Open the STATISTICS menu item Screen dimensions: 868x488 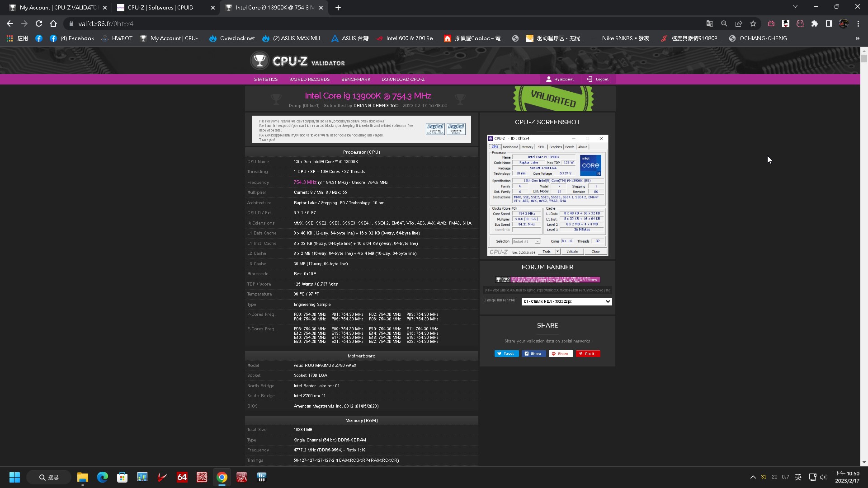(x=266, y=79)
